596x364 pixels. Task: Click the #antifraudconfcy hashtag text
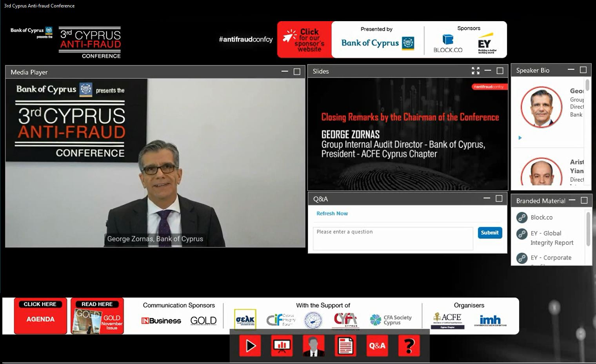[245, 39]
